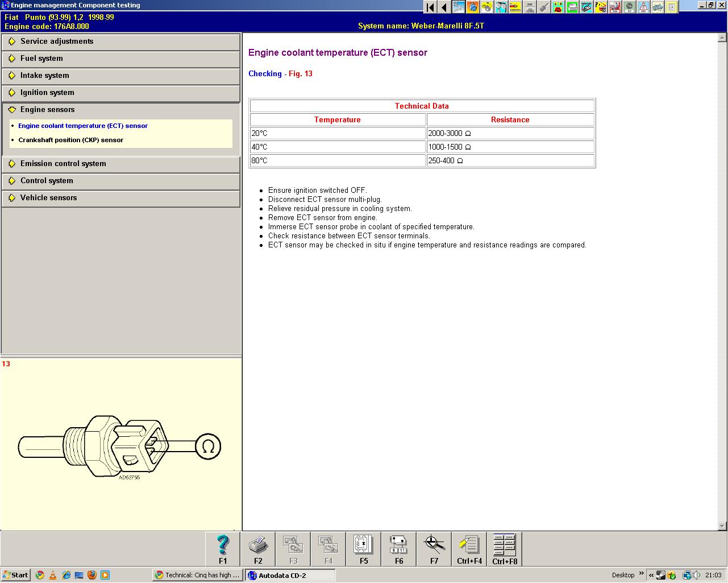Open the wrench tools toolbar icon

(459, 7)
